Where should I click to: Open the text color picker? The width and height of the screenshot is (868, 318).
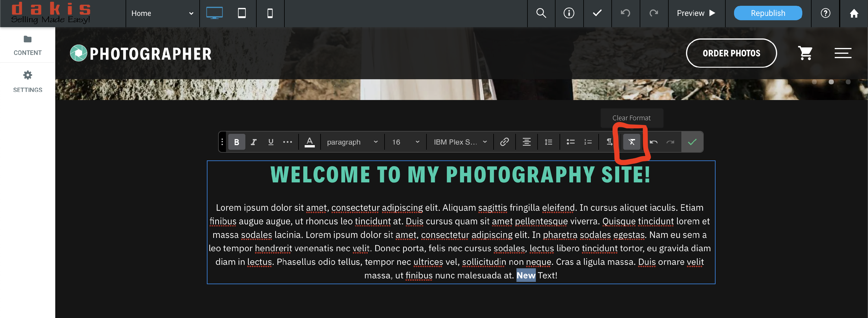(x=309, y=142)
